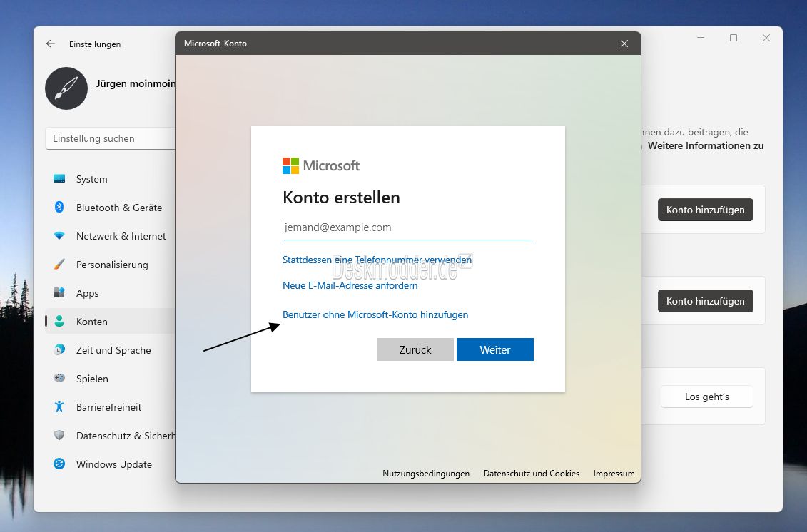Click the System monitor icon
Viewport: 807px width, 532px height.
point(59,178)
